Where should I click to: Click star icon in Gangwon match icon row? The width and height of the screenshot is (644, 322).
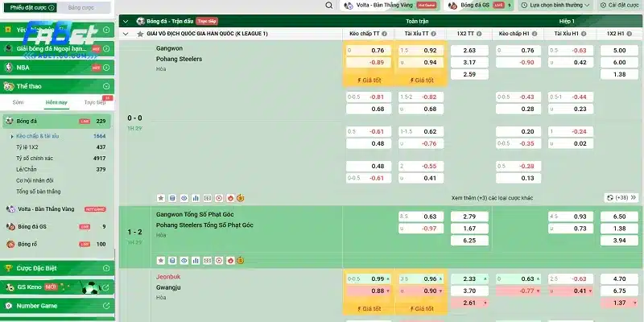[x=160, y=197]
